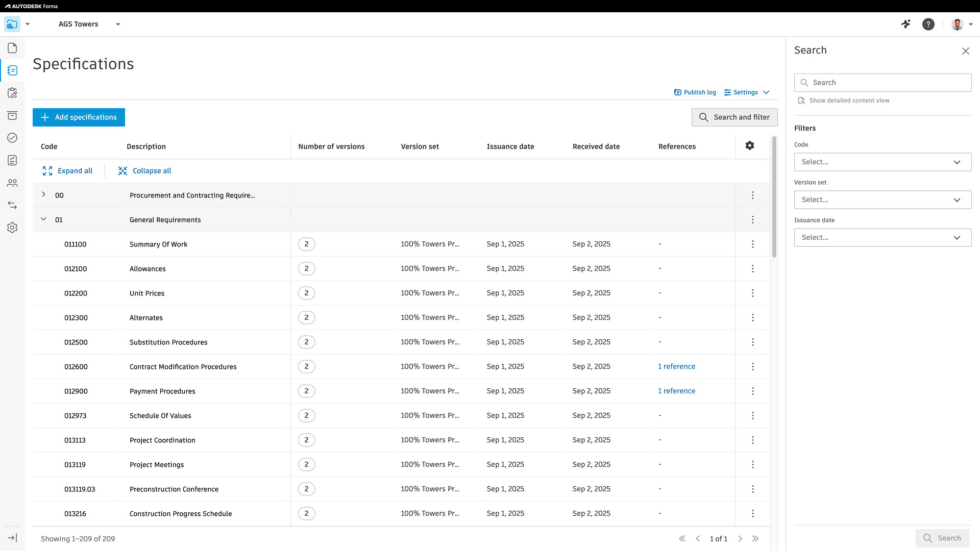Image resolution: width=980 pixels, height=551 pixels.
Task: Close the Search panel
Action: [966, 51]
